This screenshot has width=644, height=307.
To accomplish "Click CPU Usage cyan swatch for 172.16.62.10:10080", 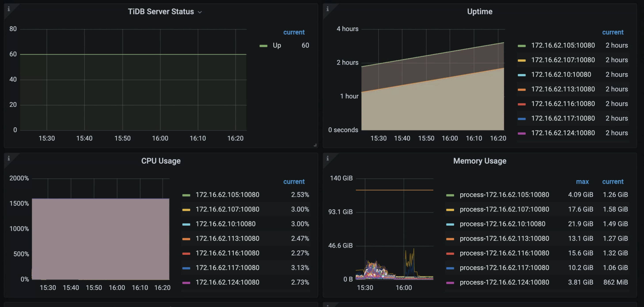I will point(186,224).
